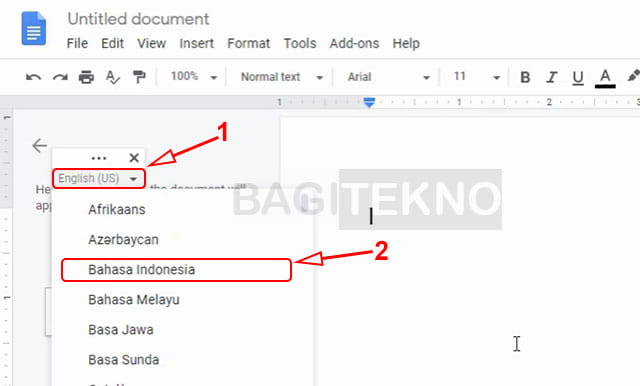Open the Google Docs home icon
640x386 pixels.
click(x=34, y=29)
